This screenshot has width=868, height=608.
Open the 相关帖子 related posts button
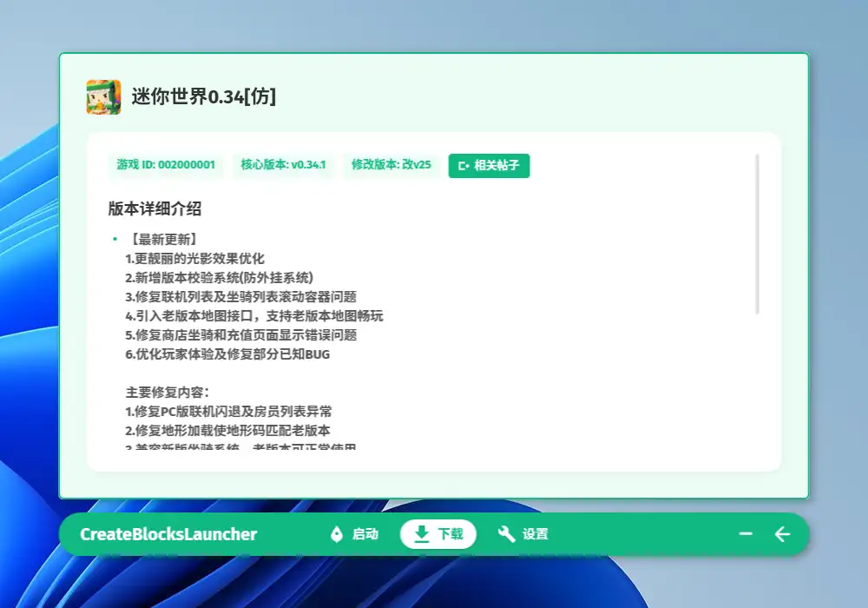pos(489,165)
